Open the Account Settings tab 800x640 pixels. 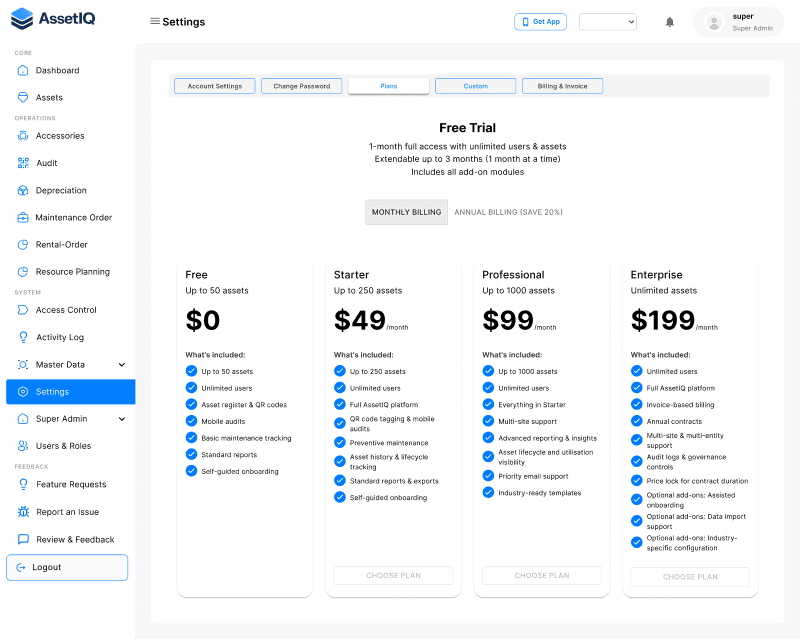click(x=215, y=86)
